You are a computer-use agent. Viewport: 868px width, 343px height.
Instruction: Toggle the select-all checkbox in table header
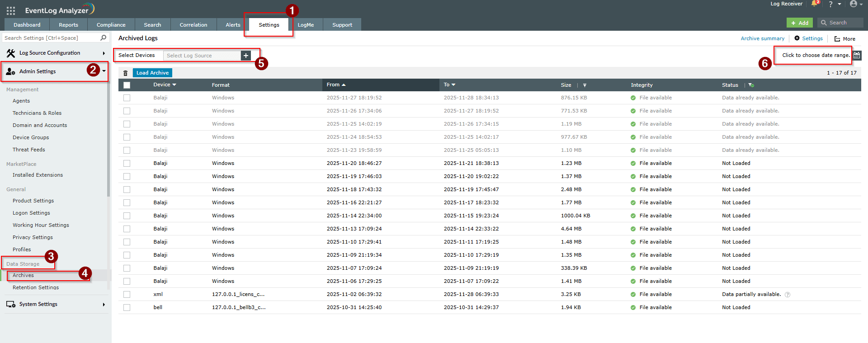click(x=127, y=85)
